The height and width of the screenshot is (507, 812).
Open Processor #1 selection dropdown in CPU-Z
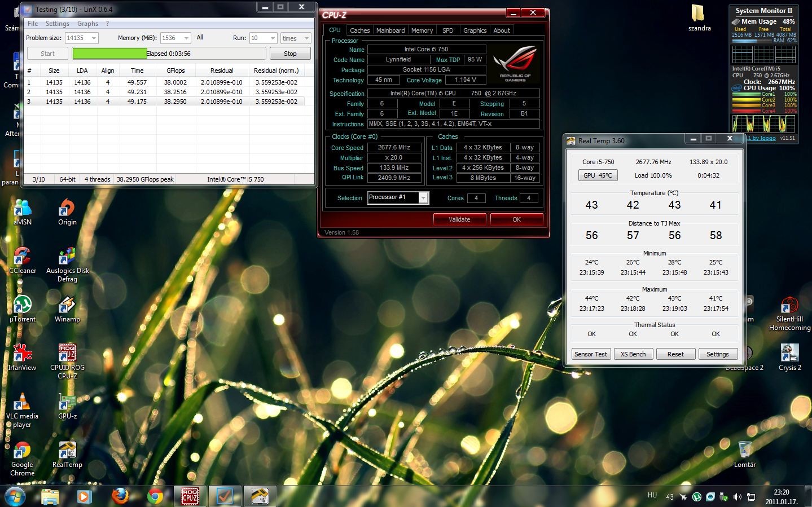398,197
